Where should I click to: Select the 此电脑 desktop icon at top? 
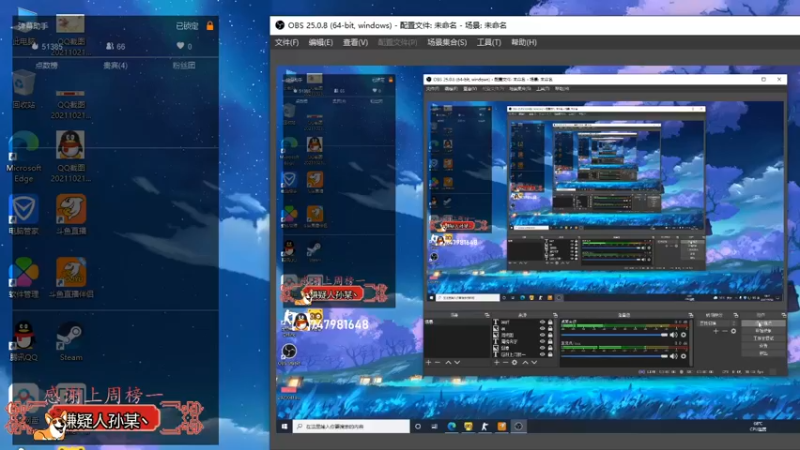point(24,27)
